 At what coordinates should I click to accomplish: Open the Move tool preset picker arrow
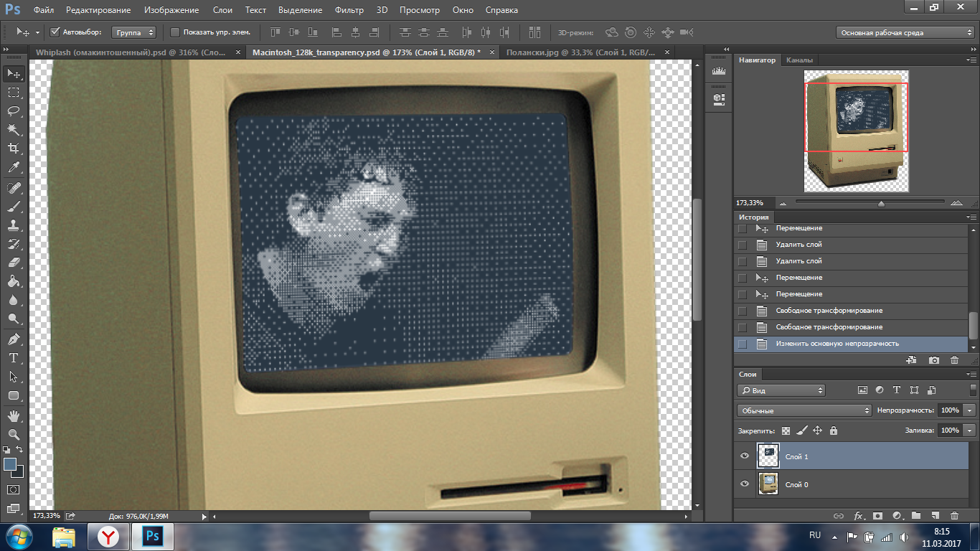click(37, 32)
